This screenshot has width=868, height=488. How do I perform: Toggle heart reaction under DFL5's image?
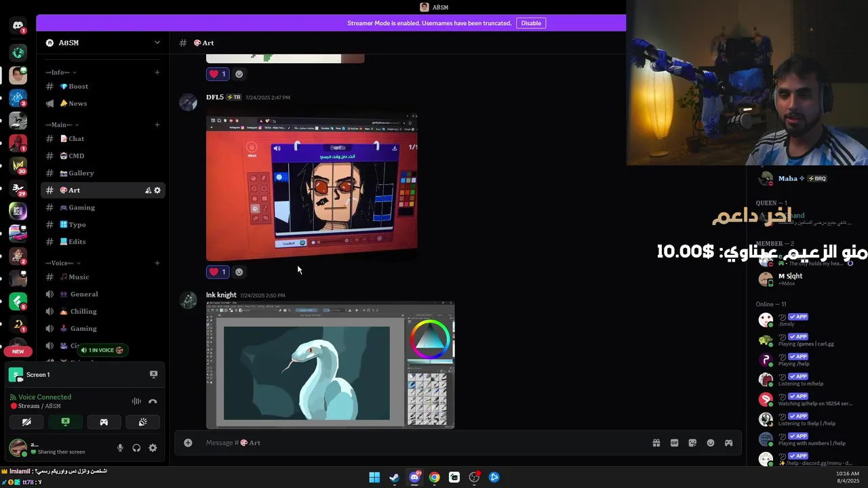pos(217,272)
